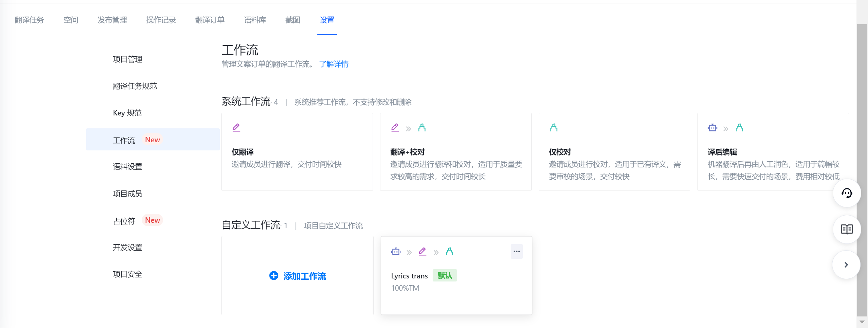Open the three-dot menu on Lyrics trans
The height and width of the screenshot is (328, 868).
(x=516, y=252)
